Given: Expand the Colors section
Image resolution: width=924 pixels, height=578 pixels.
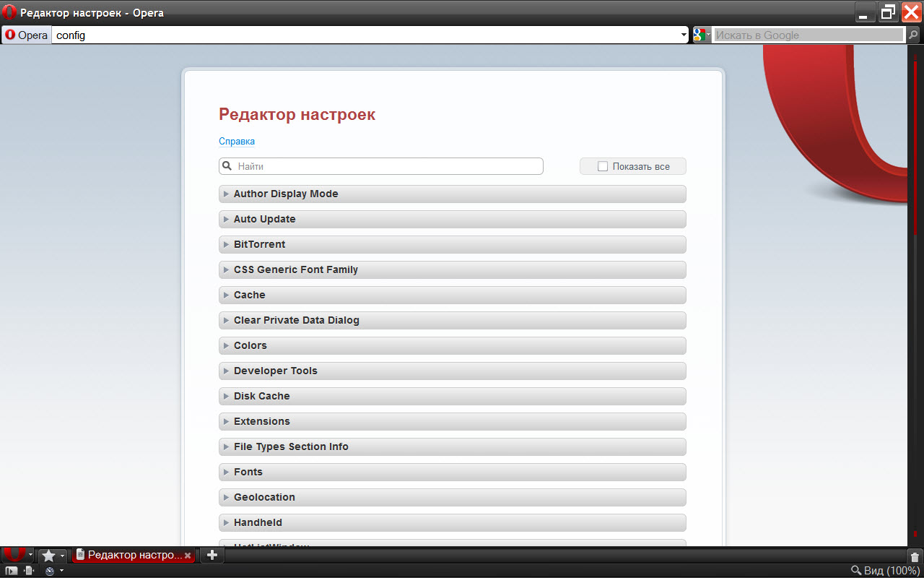Looking at the screenshot, I should pos(453,345).
